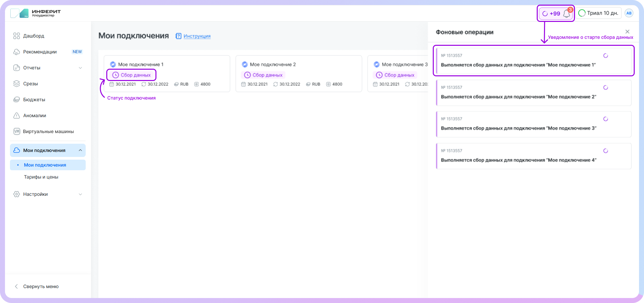Click Свернуть меню to collapse sidebar
This screenshot has width=644, height=303.
pos(41,286)
